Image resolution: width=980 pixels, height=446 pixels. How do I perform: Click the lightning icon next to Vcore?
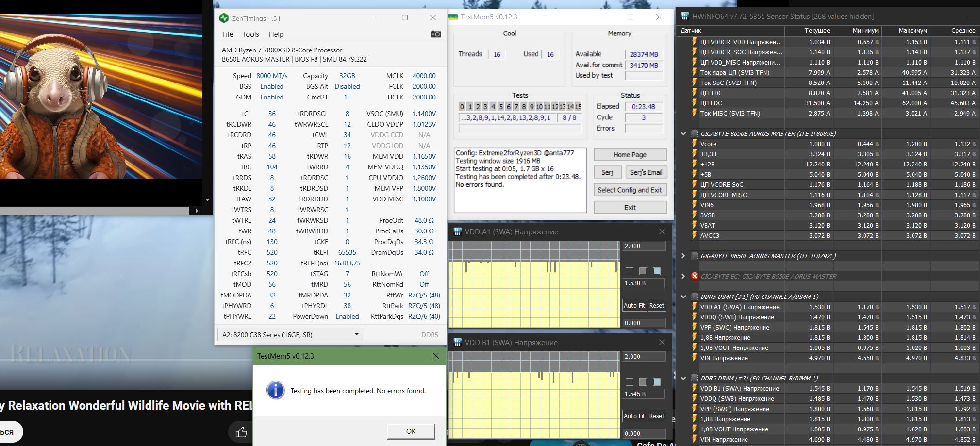click(694, 144)
